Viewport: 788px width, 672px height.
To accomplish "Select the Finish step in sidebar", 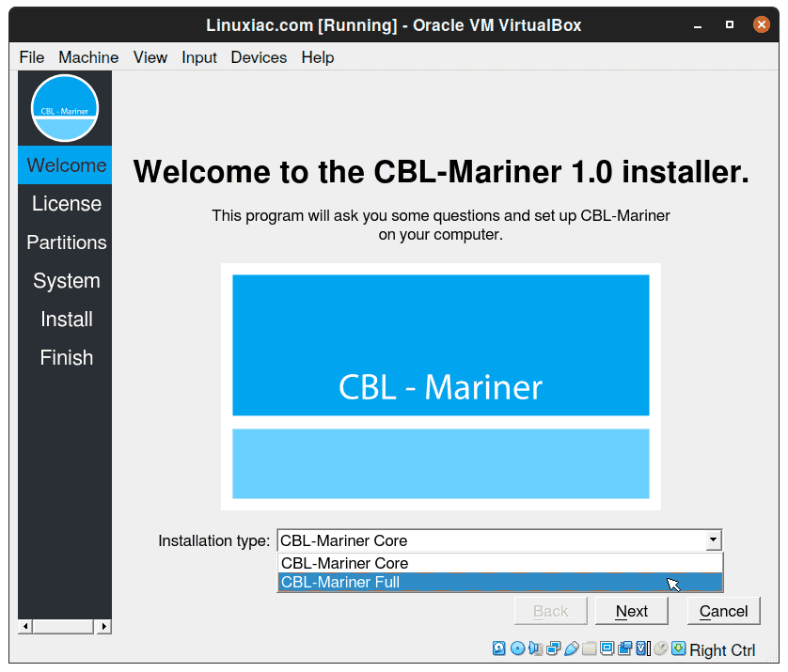I will coord(65,357).
